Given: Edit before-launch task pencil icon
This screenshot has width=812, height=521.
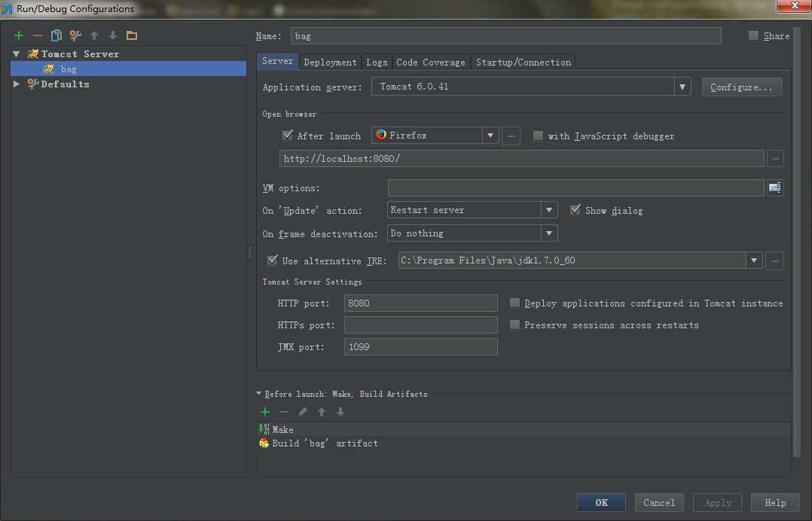Looking at the screenshot, I should pyautogui.click(x=303, y=412).
